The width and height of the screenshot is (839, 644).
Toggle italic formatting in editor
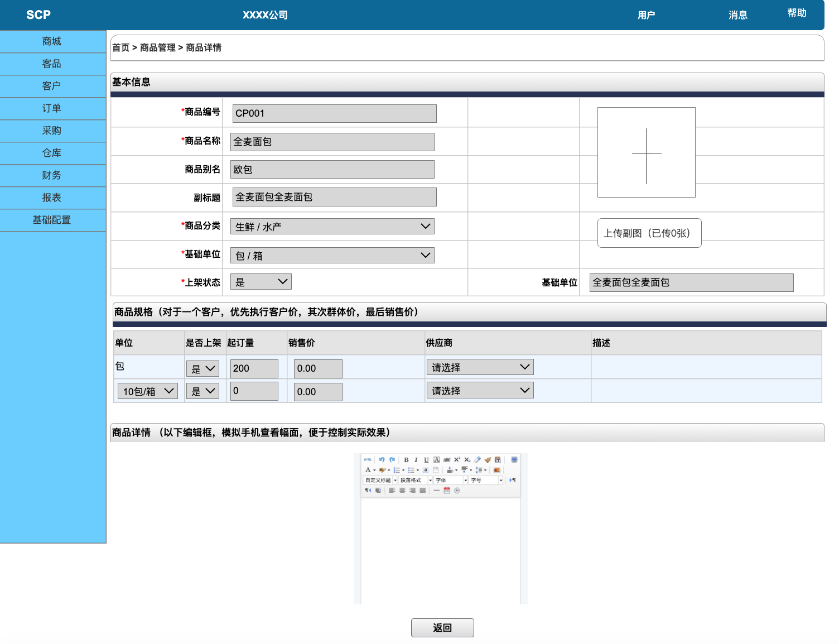[x=416, y=460]
